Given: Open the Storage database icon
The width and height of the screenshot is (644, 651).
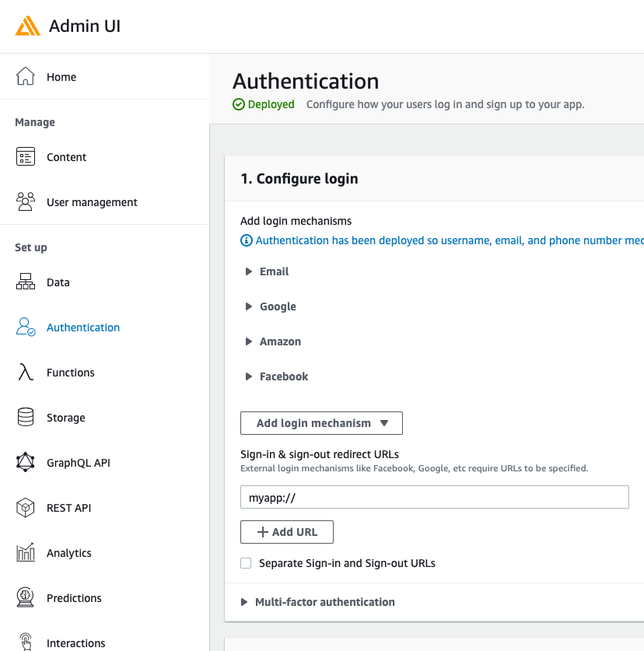Looking at the screenshot, I should tap(26, 417).
